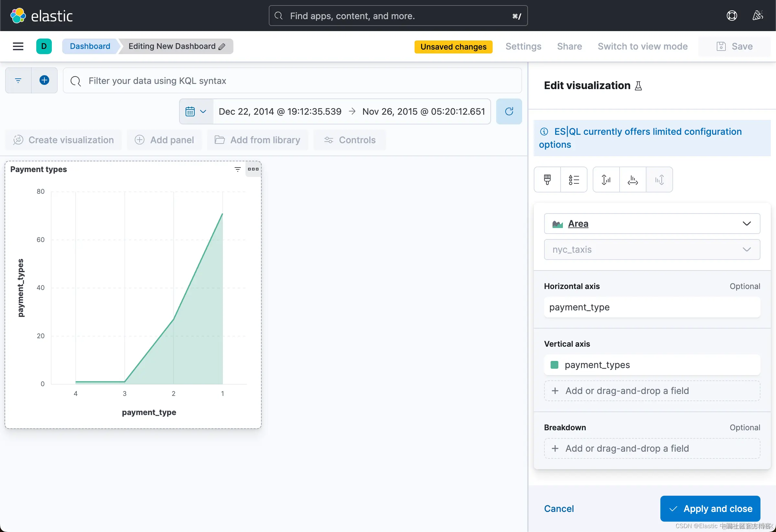Screen dimensions: 776x532
Task: Open left axis settings icon
Action: [x=606, y=180]
